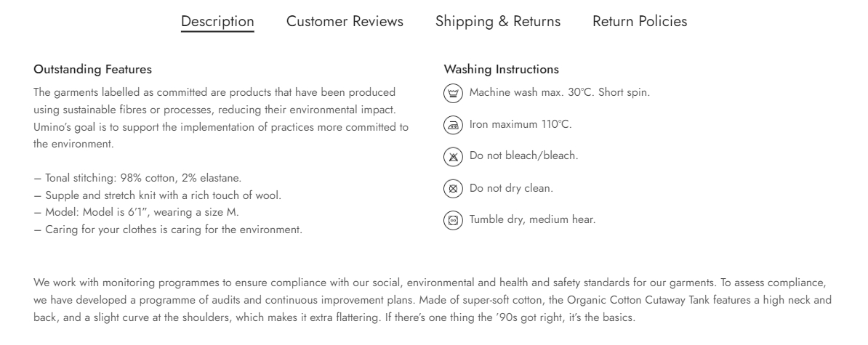Click the 'Do not dry clean' text

511,188
